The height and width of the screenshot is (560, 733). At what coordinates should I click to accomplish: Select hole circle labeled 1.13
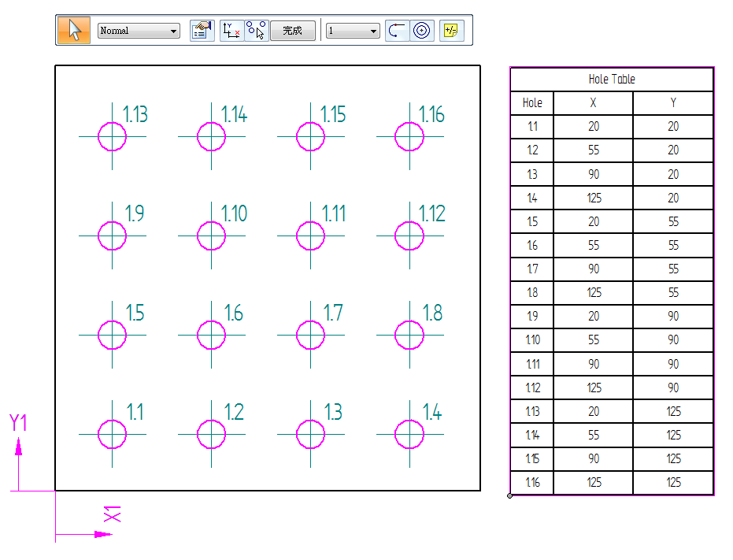tap(112, 136)
